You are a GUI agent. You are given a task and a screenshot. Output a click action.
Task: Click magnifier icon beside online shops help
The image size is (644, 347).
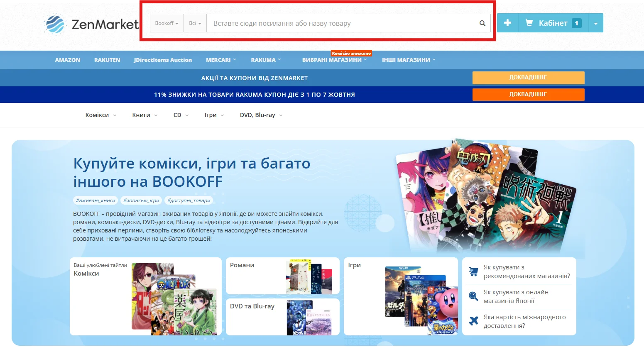point(473,296)
